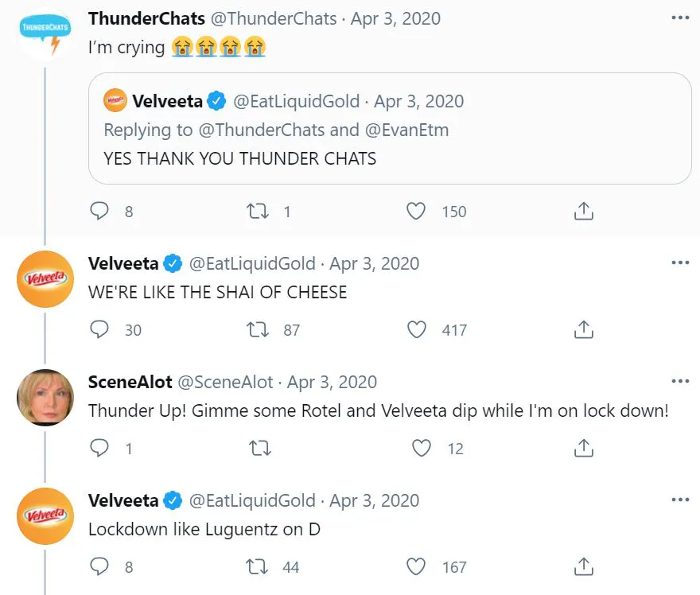The height and width of the screenshot is (595, 700).
Task: Retweet the 'SHAI OF CHEESE' tweet
Action: (x=259, y=329)
